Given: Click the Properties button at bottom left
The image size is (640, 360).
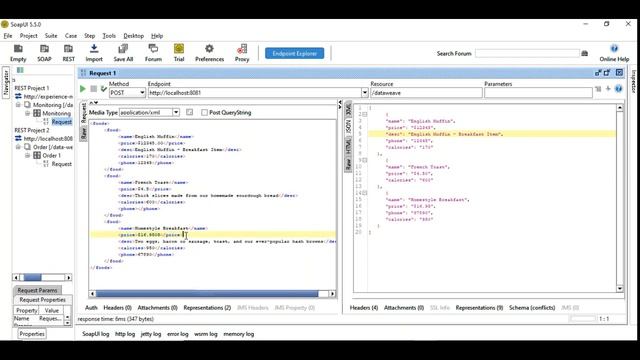Looking at the screenshot, I should coord(32,334).
